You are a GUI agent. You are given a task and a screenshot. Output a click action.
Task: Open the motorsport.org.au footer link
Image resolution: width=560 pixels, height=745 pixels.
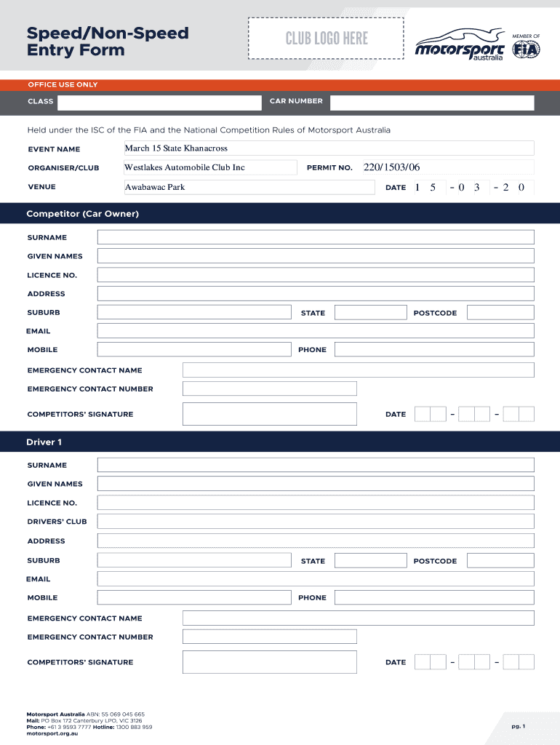pos(52,733)
